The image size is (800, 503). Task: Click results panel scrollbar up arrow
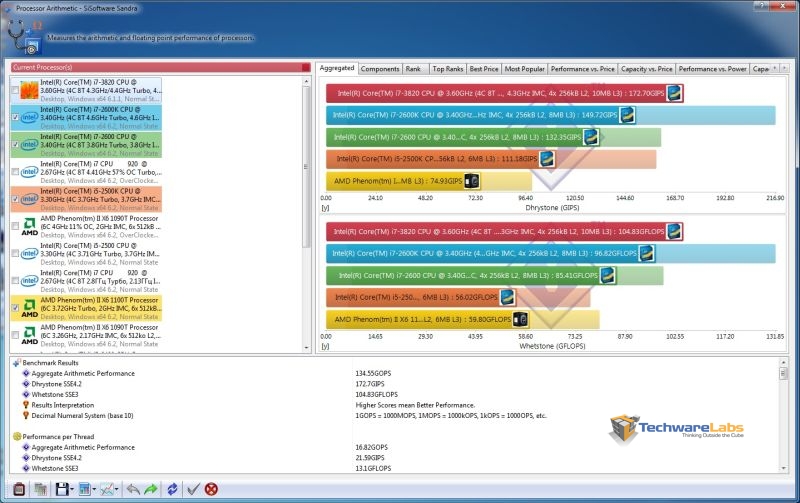pos(784,362)
